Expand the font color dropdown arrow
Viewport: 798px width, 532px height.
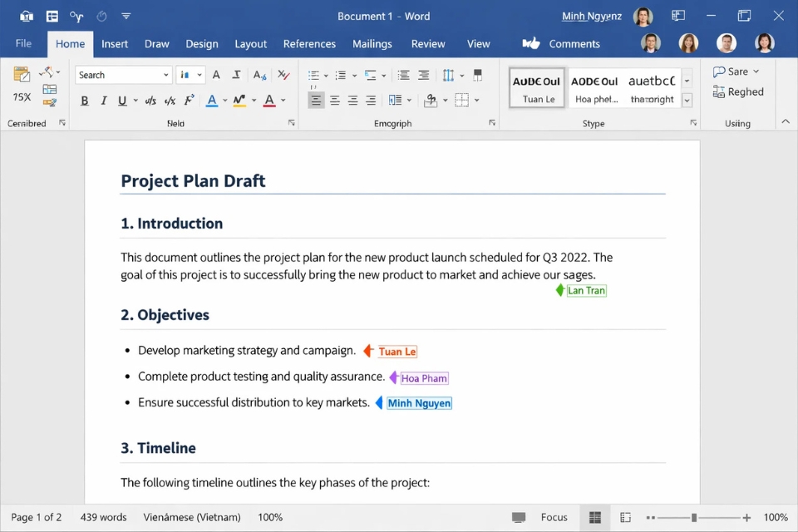pyautogui.click(x=281, y=101)
